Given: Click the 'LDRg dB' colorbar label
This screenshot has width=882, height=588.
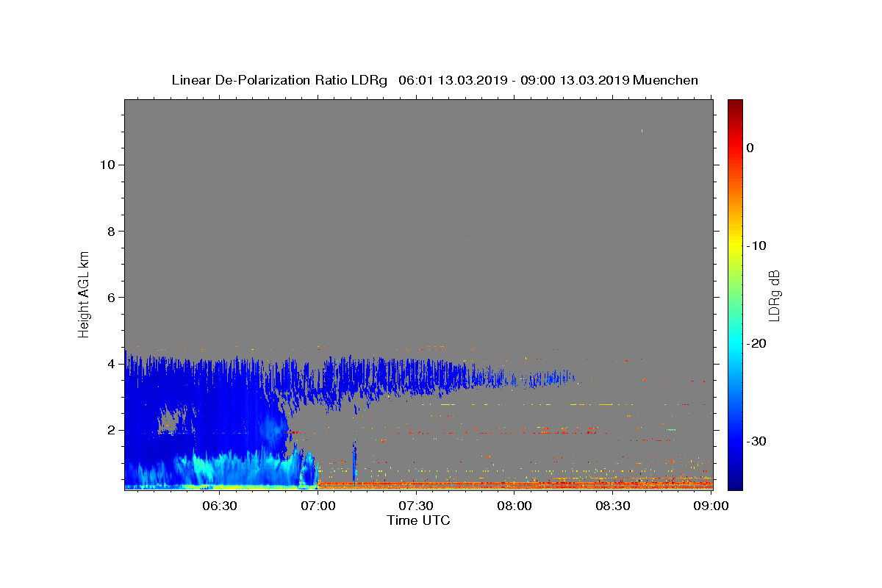Looking at the screenshot, I should [774, 295].
